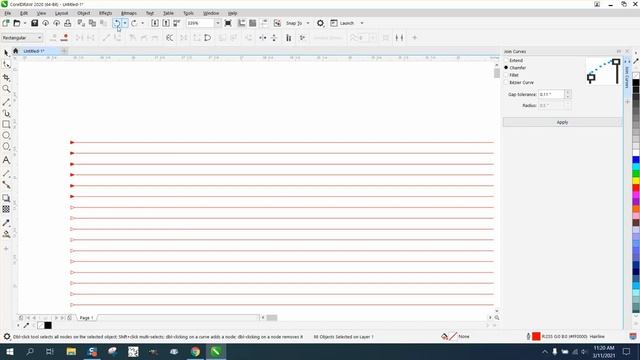Toggle the show grid icon
Screen dimensions: 640x360
point(253,23)
